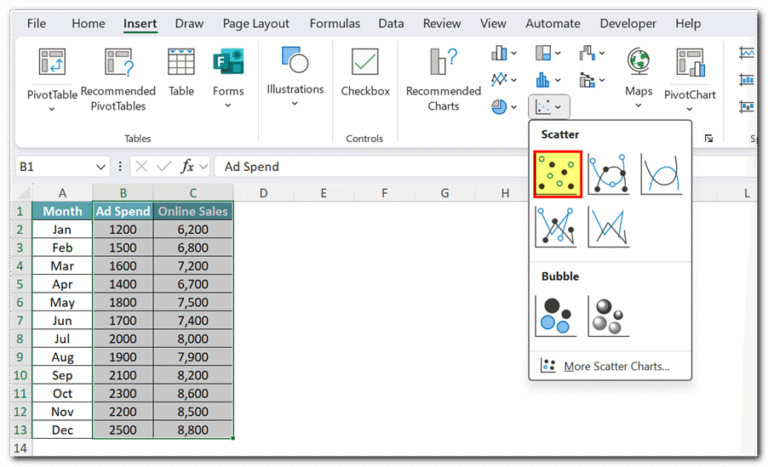768x467 pixels.
Task: Switch to the View tab
Action: 493,24
